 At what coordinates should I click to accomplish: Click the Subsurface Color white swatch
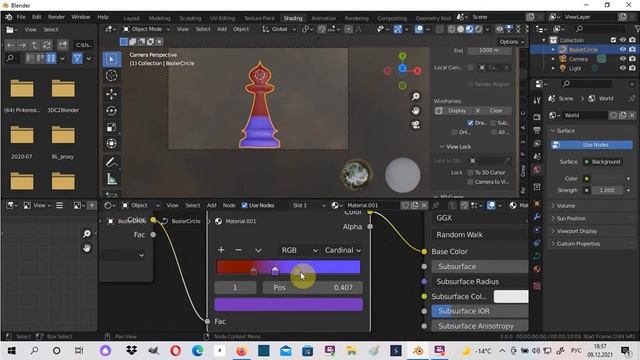(511, 297)
